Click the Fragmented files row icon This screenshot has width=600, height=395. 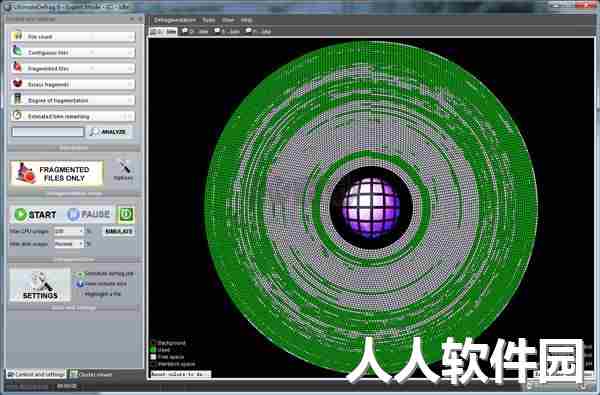click(18, 67)
